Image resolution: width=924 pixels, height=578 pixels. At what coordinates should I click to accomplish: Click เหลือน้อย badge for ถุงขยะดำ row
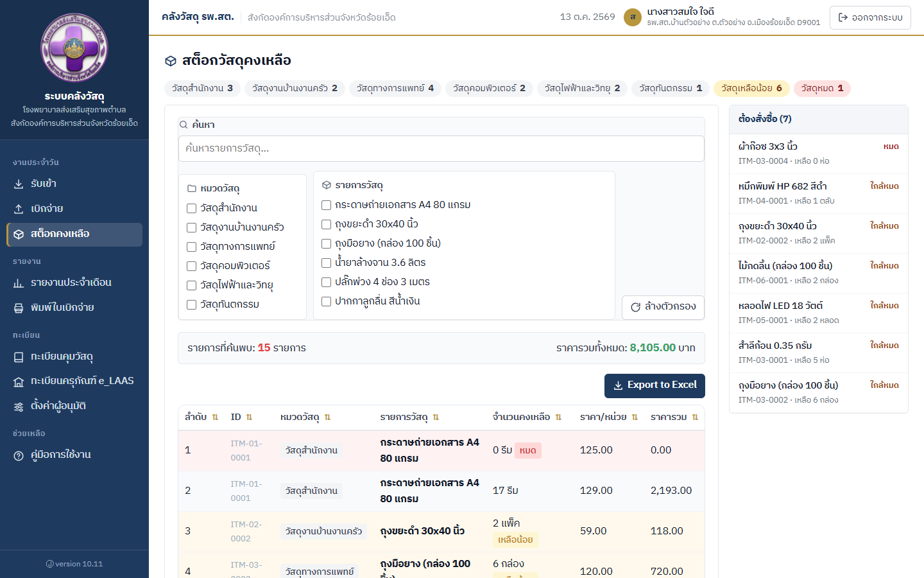515,540
